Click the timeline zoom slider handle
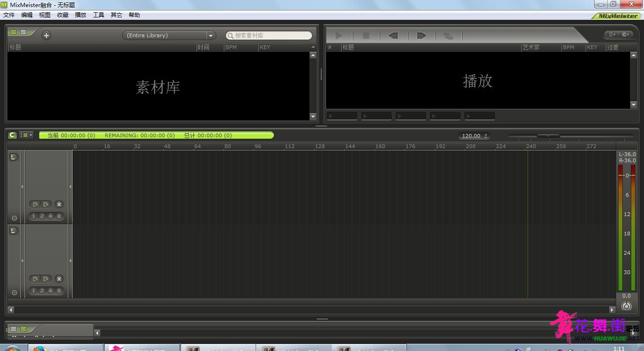Viewport: 644px width, 351px height. (548, 136)
